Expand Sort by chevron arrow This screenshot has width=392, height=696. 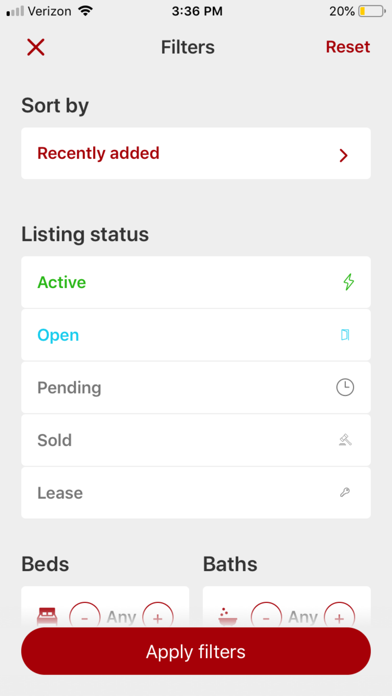tap(343, 155)
